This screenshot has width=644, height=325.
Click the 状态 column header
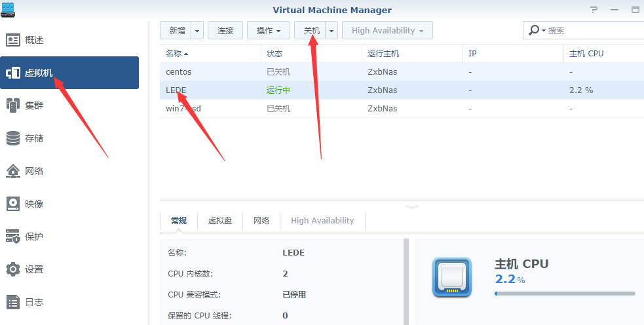pos(311,54)
